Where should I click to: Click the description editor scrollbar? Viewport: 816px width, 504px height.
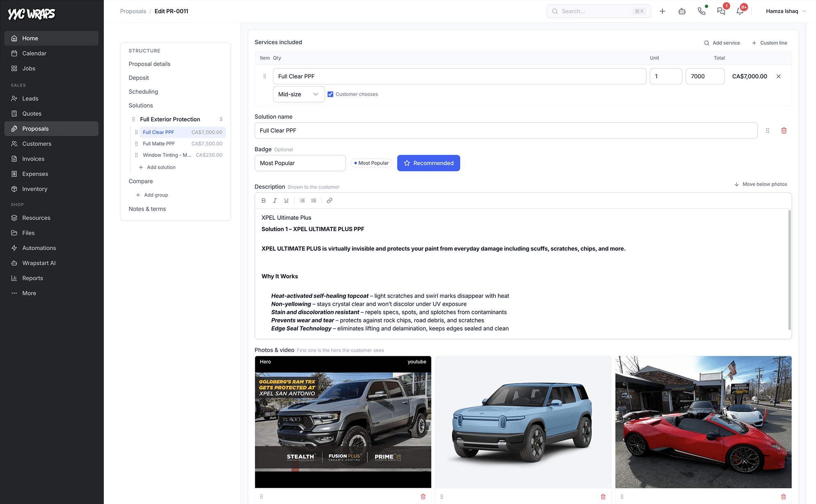[x=789, y=270]
